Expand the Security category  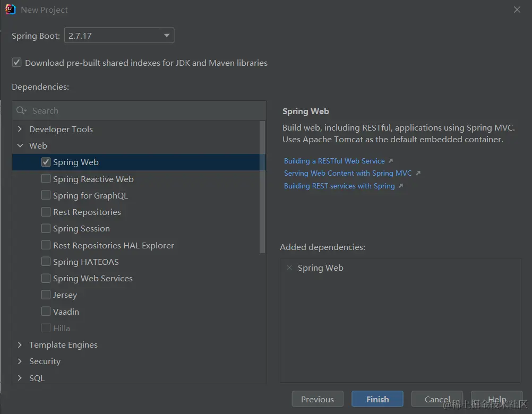tap(20, 361)
